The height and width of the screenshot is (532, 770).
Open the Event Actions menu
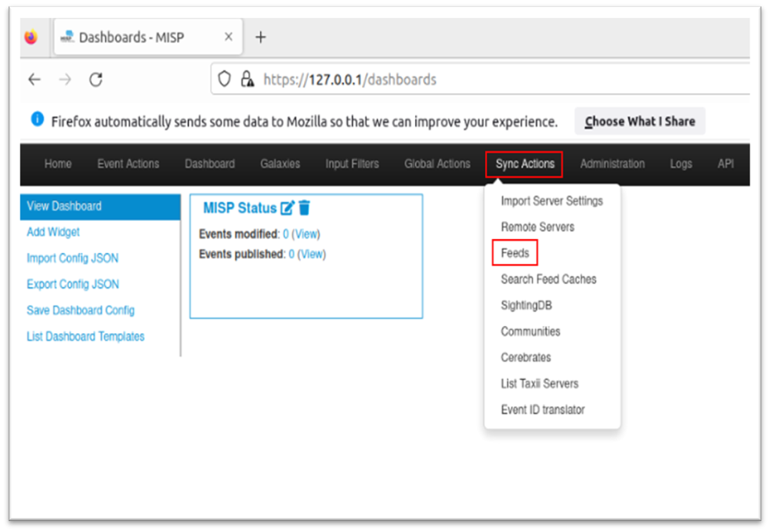(128, 164)
